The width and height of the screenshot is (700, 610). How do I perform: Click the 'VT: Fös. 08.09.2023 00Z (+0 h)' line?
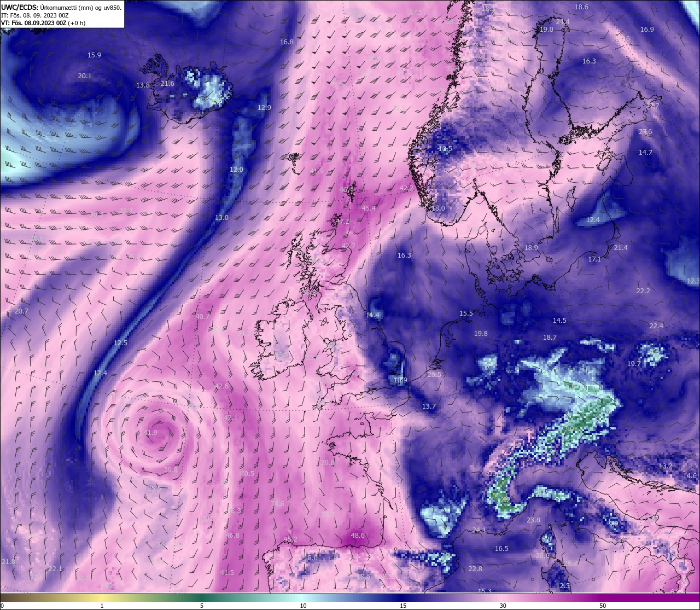43,23
